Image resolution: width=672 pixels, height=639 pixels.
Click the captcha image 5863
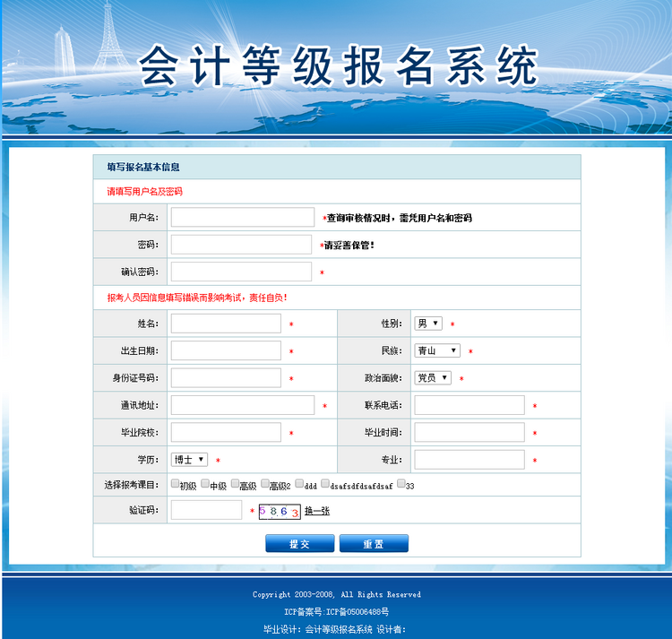pyautogui.click(x=280, y=511)
